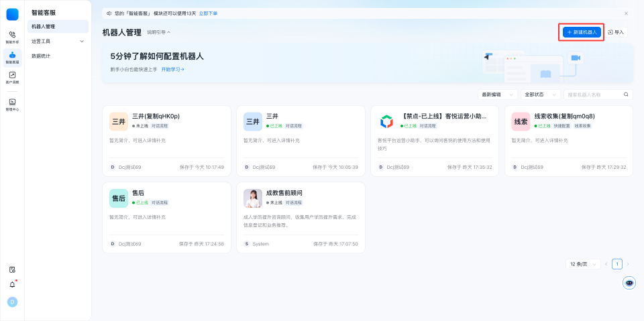Go to 管理中心 via sidebar icon
Viewport: 644px width, 321px height.
[12, 104]
